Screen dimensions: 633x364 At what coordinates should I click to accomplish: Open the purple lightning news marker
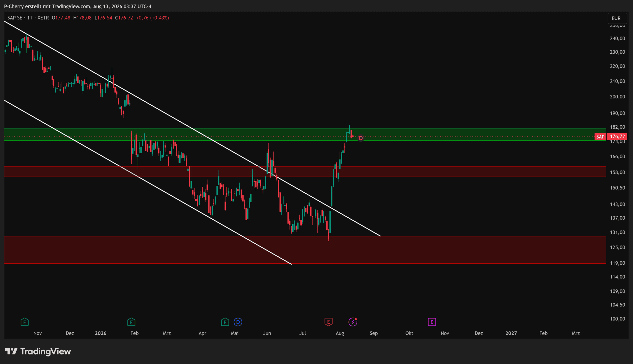(x=353, y=322)
